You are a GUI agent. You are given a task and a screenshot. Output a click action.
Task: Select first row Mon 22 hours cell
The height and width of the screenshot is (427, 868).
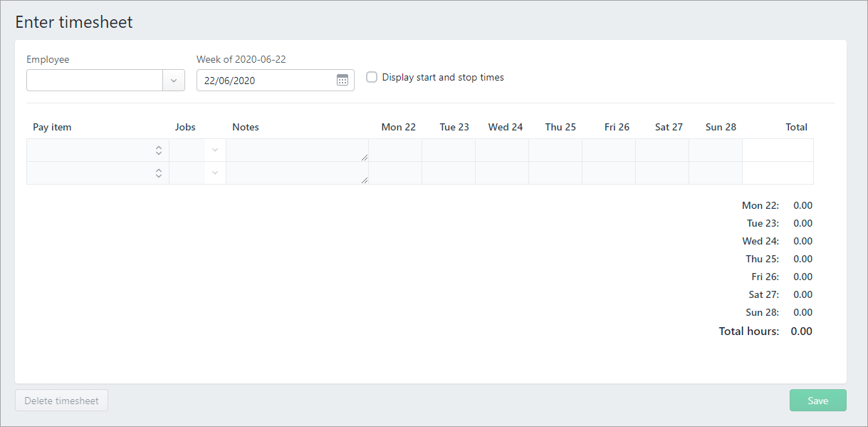[x=395, y=150]
